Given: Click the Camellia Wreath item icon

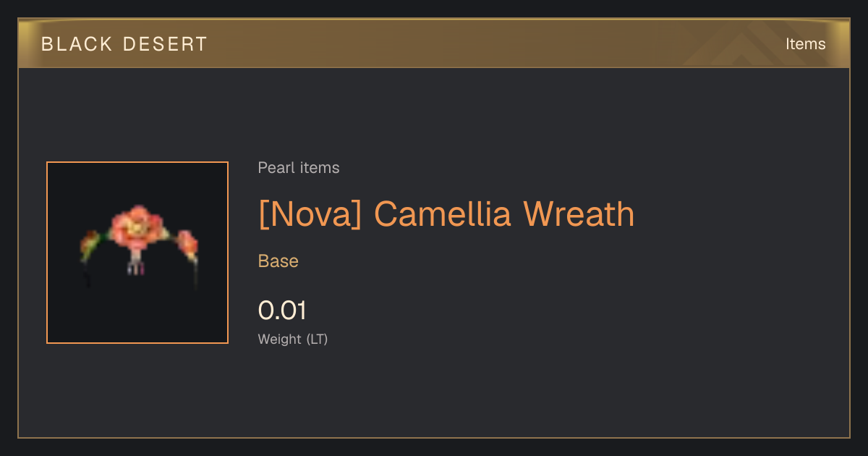Looking at the screenshot, I should [x=137, y=253].
